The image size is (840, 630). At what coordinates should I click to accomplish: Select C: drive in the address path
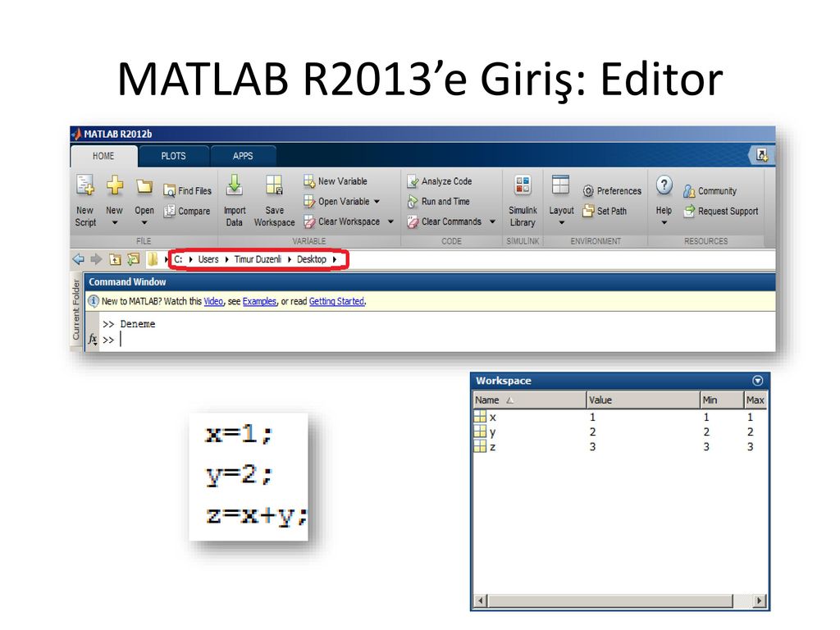178,259
